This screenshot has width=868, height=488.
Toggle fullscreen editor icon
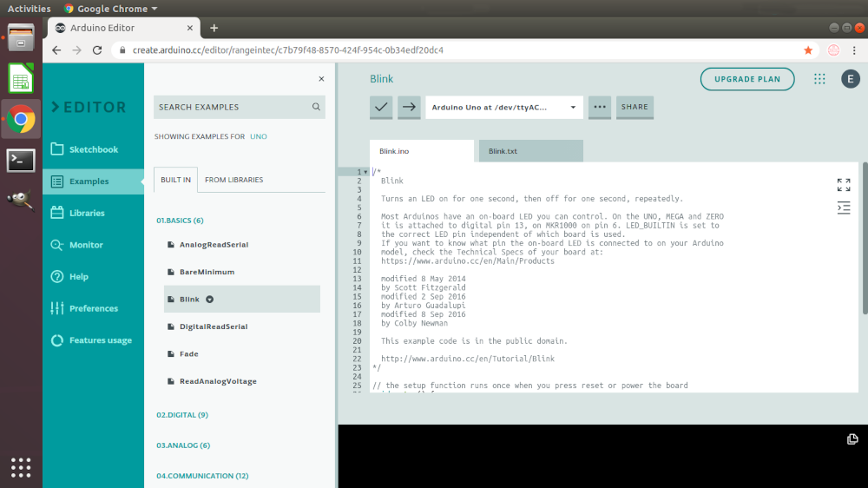click(x=844, y=185)
